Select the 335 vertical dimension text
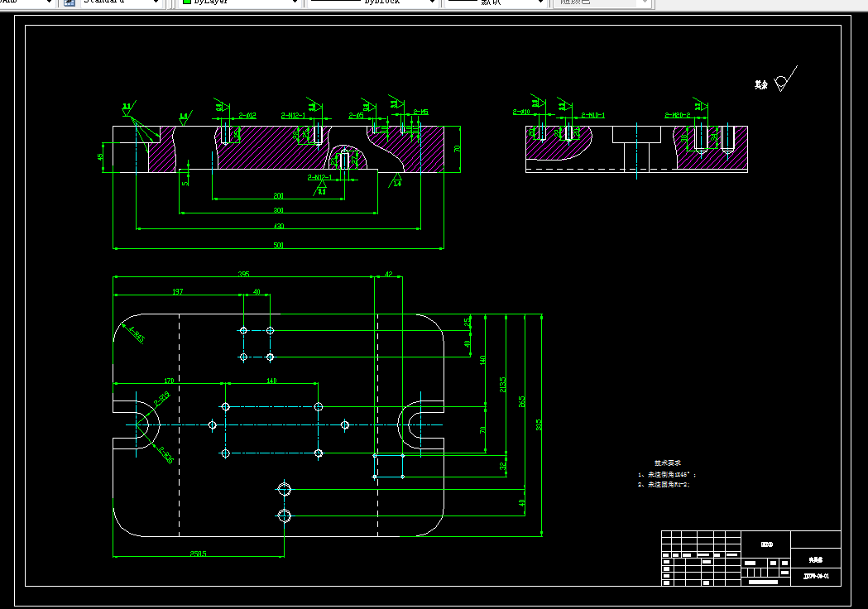This screenshot has height=609, width=868. (539, 424)
